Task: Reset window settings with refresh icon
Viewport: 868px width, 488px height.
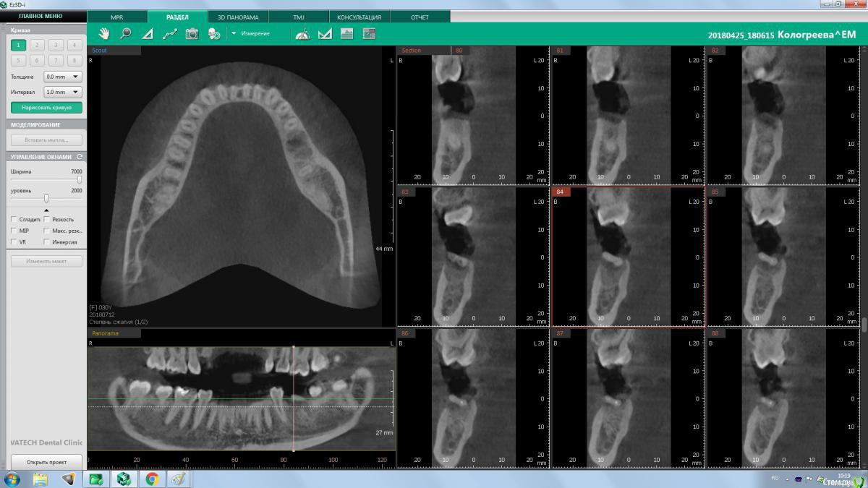Action: click(x=80, y=157)
